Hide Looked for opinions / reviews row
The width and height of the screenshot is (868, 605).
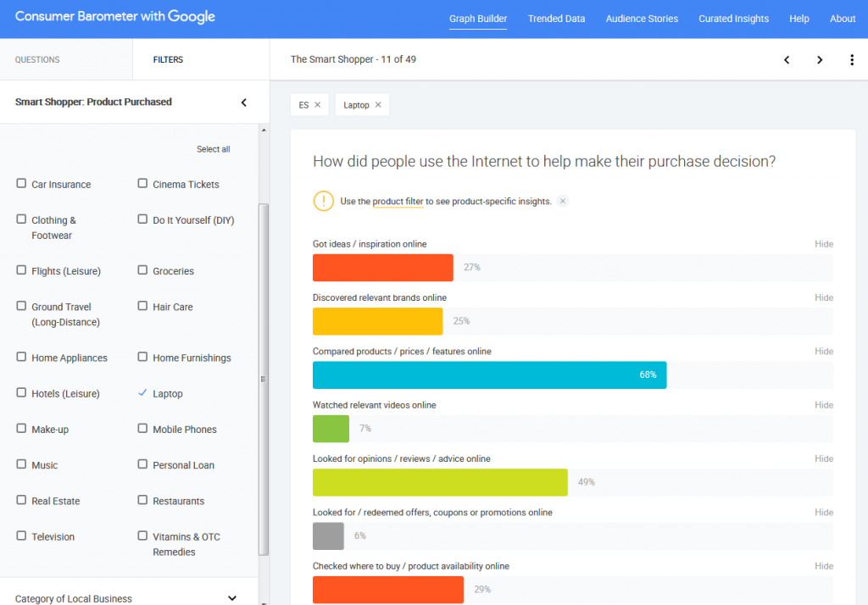click(824, 459)
